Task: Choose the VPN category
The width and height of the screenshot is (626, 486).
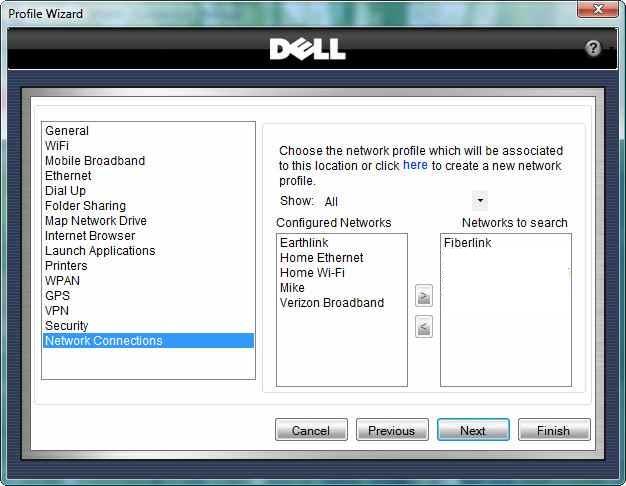Action: point(58,311)
